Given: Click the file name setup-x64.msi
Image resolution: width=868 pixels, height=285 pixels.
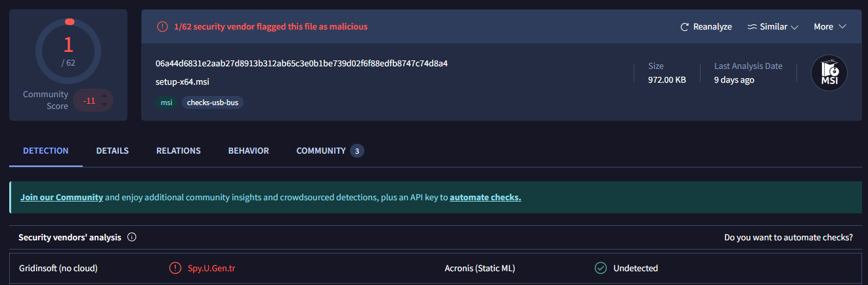Looking at the screenshot, I should 183,82.
